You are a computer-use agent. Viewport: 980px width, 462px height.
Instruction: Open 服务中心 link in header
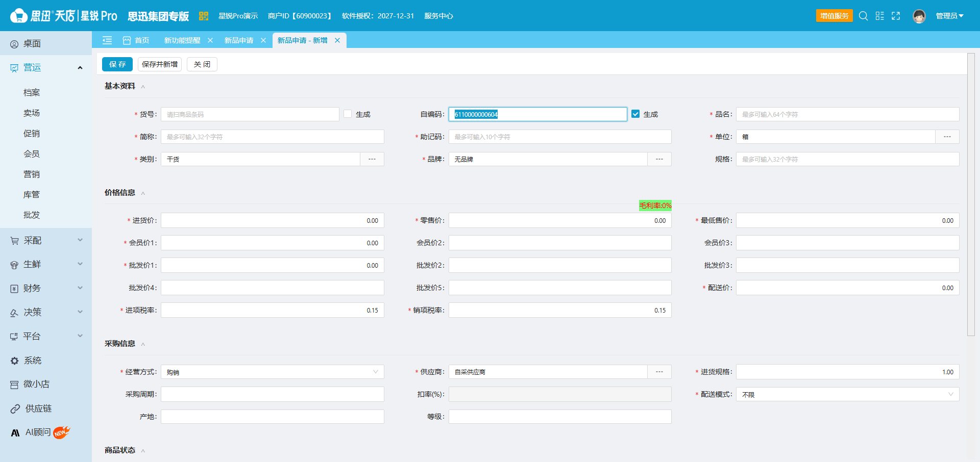(x=438, y=16)
